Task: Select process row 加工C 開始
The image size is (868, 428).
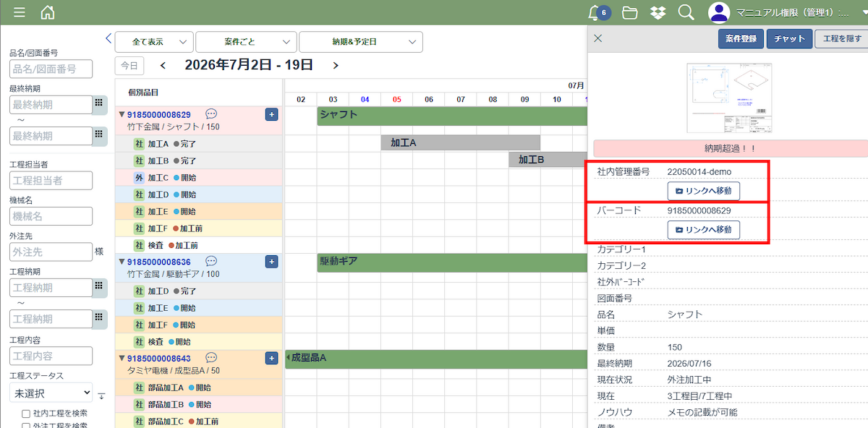Action: coord(198,177)
